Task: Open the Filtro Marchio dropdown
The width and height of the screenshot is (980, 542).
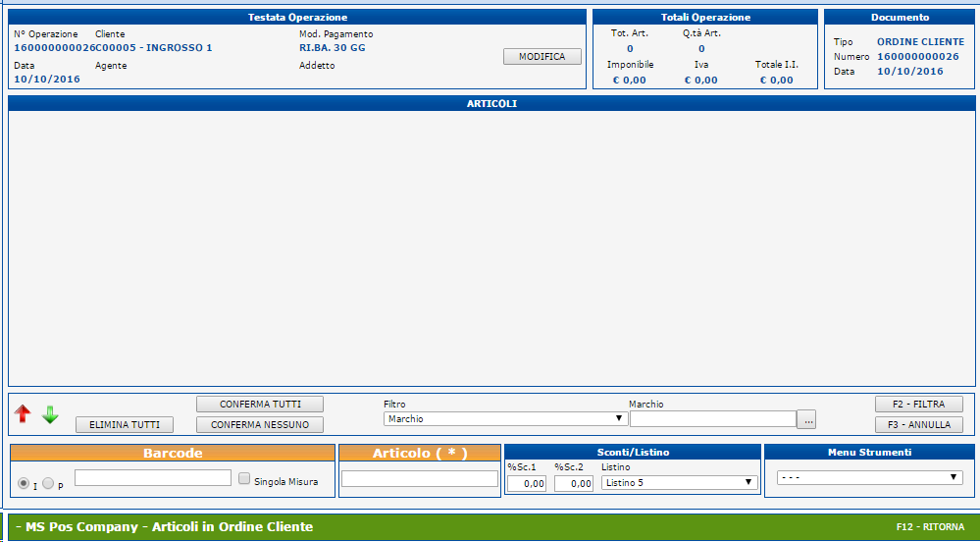Action: (x=505, y=418)
